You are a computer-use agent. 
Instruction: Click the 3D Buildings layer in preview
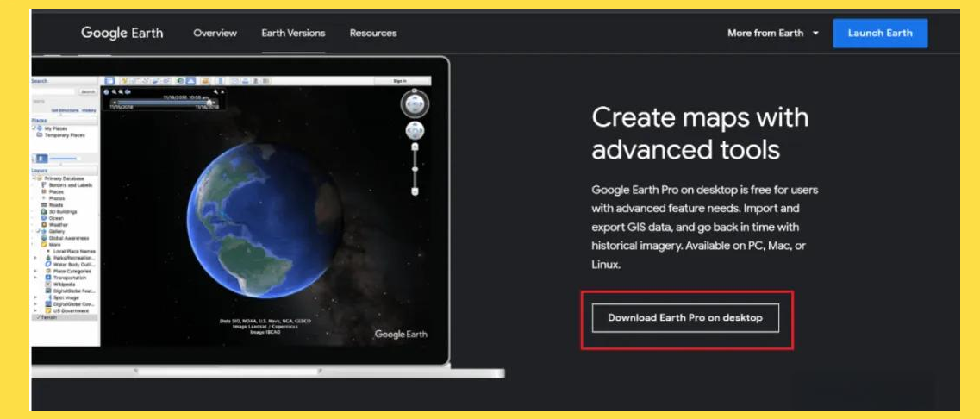pyautogui.click(x=57, y=211)
